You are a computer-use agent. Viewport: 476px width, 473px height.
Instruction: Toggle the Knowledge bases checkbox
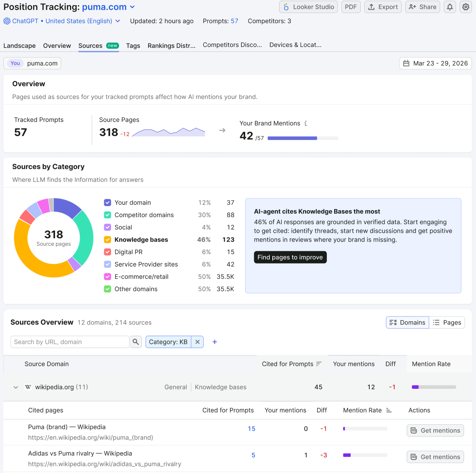108,240
